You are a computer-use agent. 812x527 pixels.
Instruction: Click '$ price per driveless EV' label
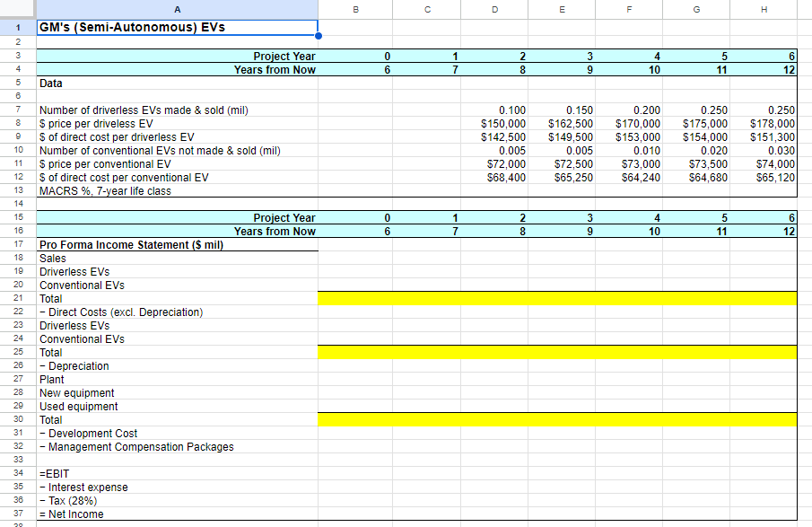pos(96,123)
